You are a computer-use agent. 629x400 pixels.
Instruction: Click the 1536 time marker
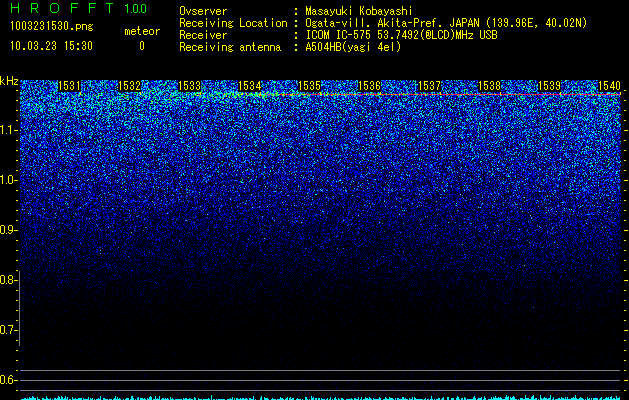coord(369,86)
